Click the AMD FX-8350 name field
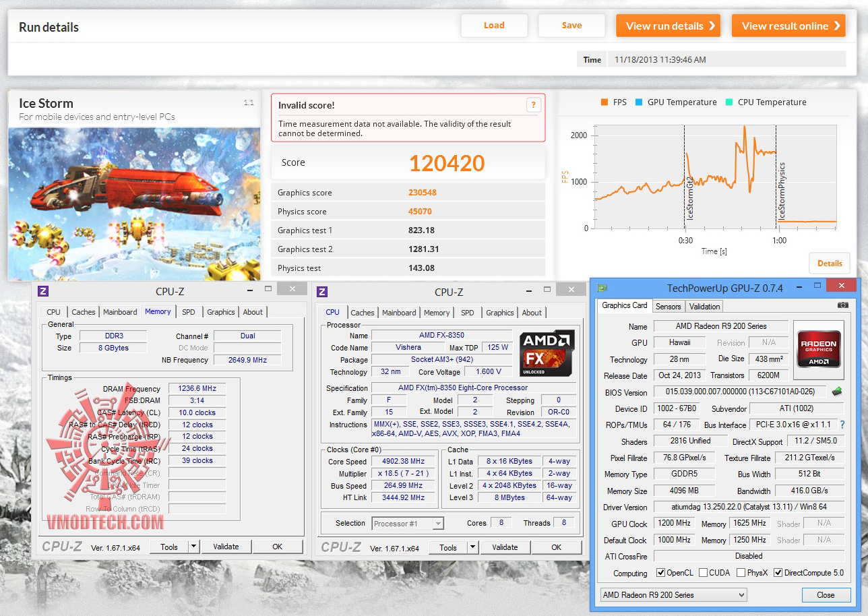Screen dimensions: 868x616 coord(441,335)
